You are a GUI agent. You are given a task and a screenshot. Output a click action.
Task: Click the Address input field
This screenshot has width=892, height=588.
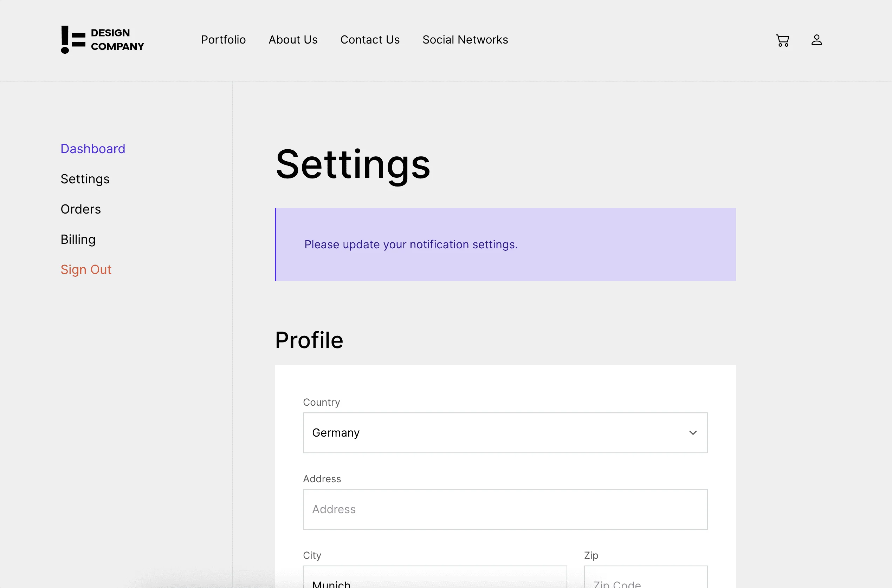pyautogui.click(x=505, y=509)
